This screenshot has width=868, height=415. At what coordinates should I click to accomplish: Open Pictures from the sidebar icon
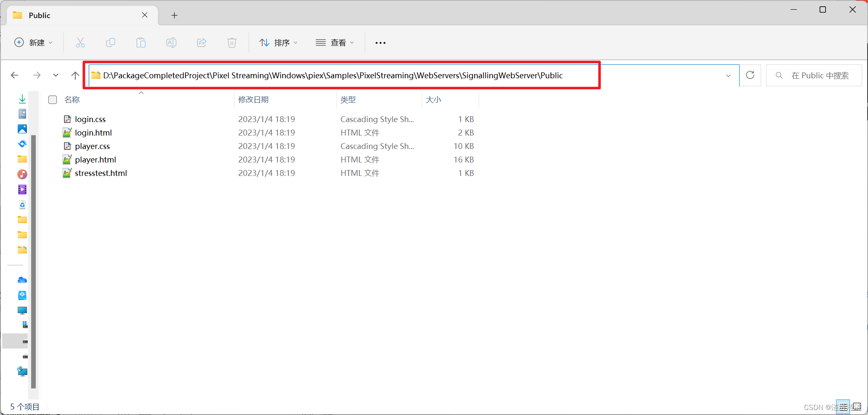pyautogui.click(x=22, y=129)
